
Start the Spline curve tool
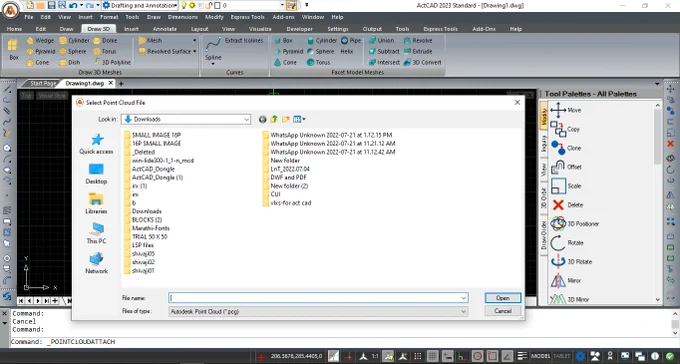(213, 51)
